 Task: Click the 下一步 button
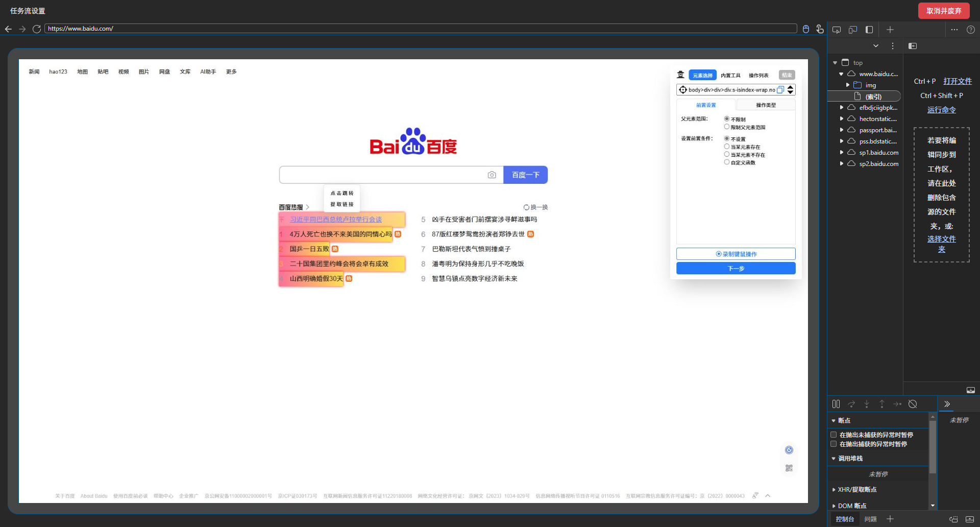[736, 268]
